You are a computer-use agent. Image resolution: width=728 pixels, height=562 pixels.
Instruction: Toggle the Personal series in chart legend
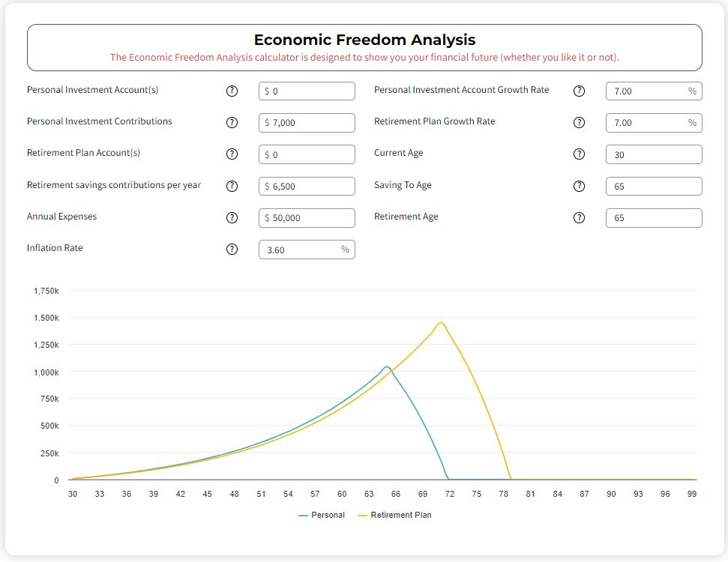point(322,515)
